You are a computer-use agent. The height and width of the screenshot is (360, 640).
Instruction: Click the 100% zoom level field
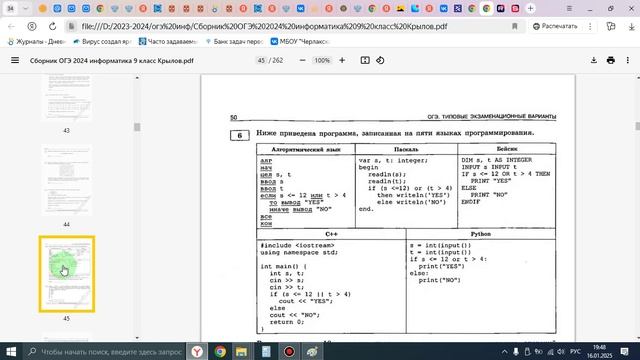322,60
